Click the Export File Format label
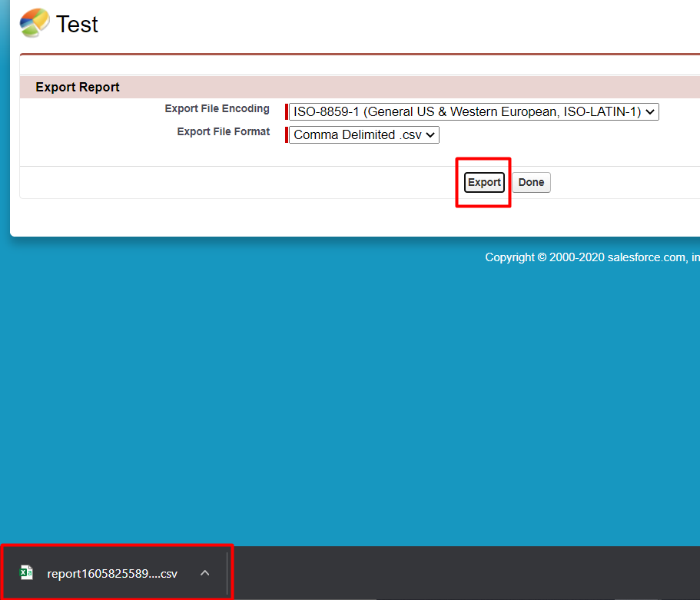The image size is (700, 600). coord(223,131)
